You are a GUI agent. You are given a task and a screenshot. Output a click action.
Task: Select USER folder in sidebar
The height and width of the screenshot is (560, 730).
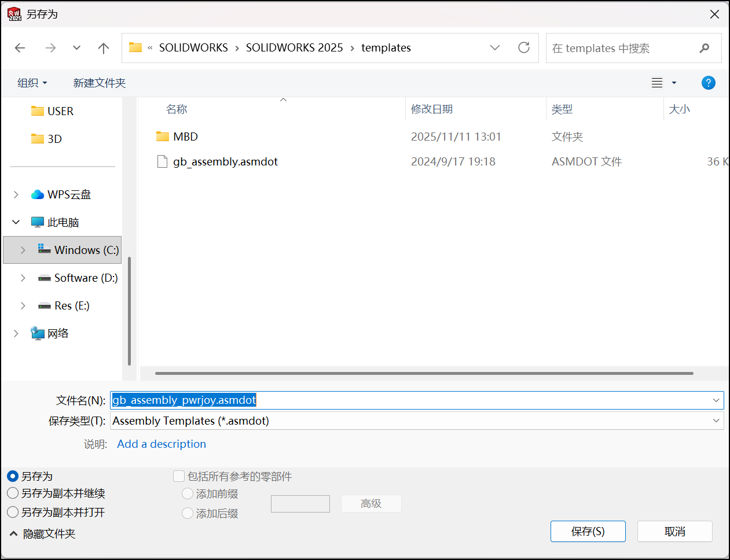click(53, 111)
